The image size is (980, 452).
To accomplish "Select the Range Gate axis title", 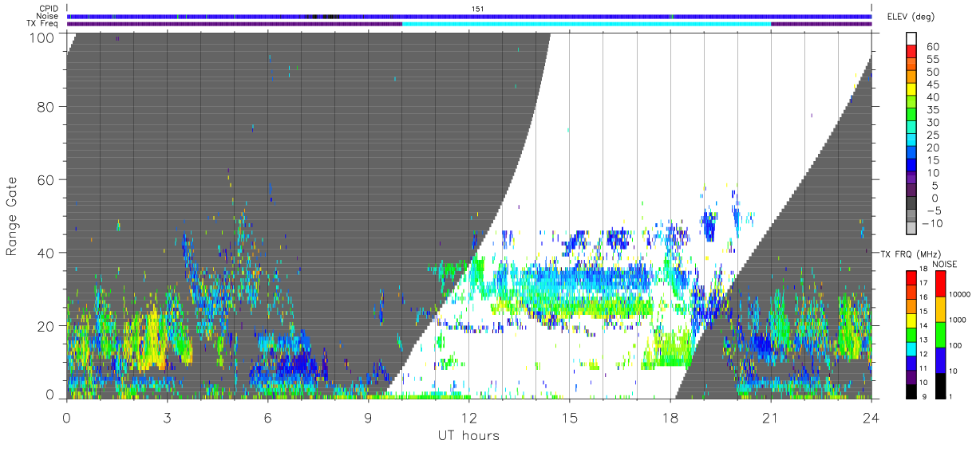I will [x=13, y=216].
